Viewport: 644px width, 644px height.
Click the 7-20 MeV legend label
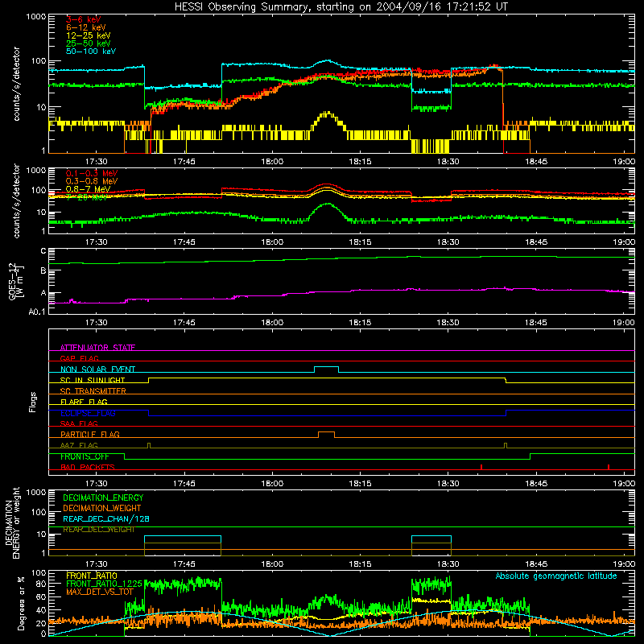point(87,197)
